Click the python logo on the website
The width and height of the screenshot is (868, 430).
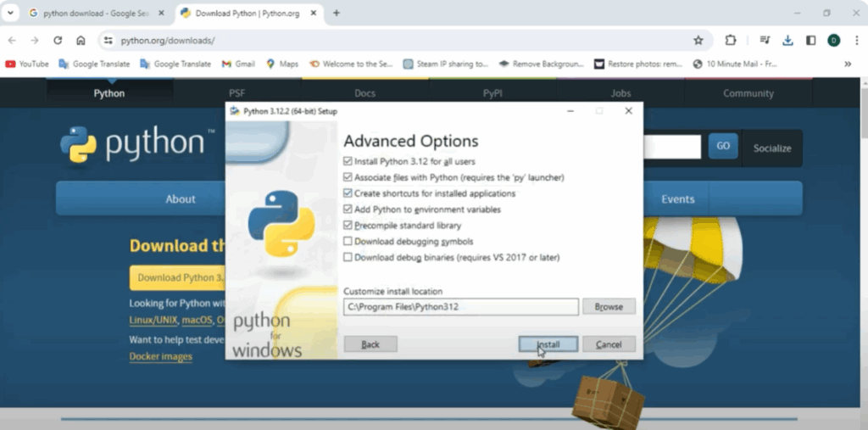tap(137, 144)
